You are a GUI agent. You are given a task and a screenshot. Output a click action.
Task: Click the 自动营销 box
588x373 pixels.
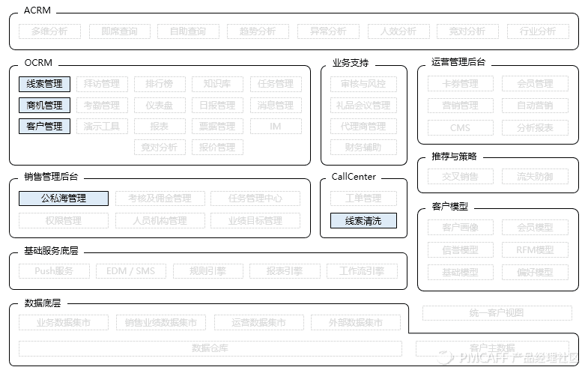[535, 106]
